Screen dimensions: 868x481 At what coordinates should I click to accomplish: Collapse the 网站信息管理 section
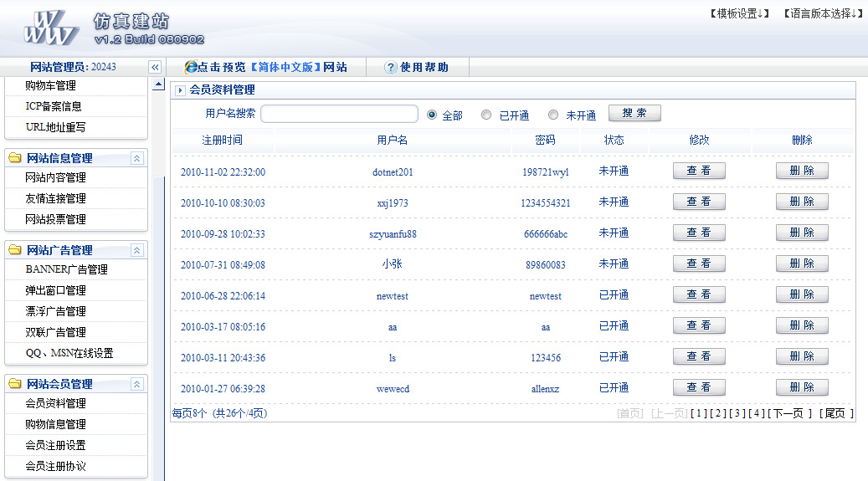click(137, 158)
